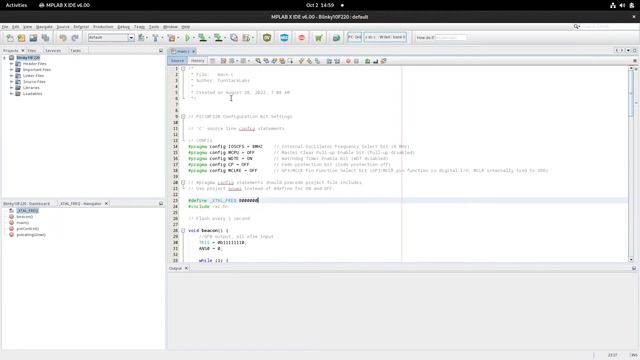Switch to the Tasks tab
This screenshot has height=360, width=640.
(x=76, y=51)
